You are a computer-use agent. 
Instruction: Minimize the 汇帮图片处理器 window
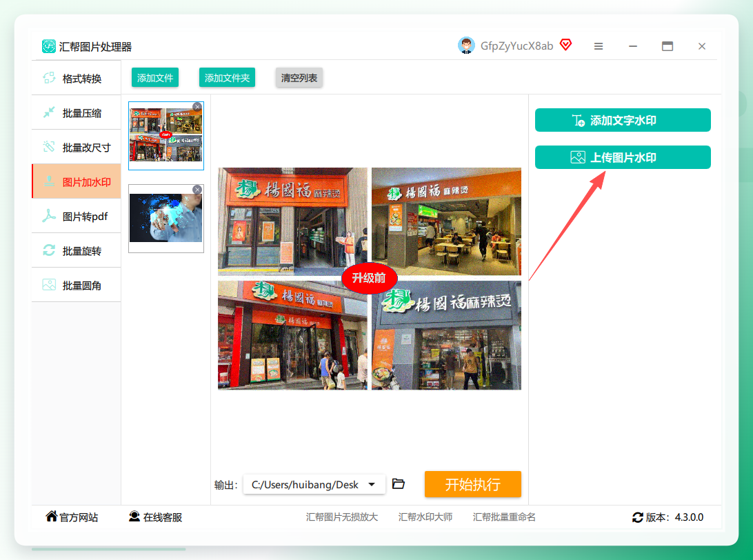pos(633,47)
